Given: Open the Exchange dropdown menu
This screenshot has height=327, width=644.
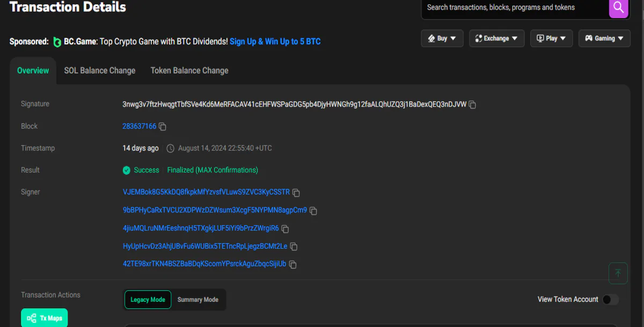Looking at the screenshot, I should [x=496, y=39].
